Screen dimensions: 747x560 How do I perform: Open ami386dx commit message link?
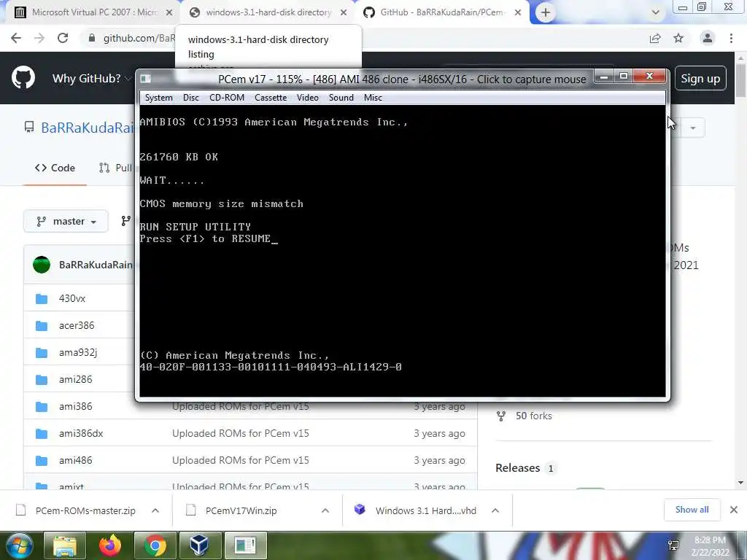(241, 433)
